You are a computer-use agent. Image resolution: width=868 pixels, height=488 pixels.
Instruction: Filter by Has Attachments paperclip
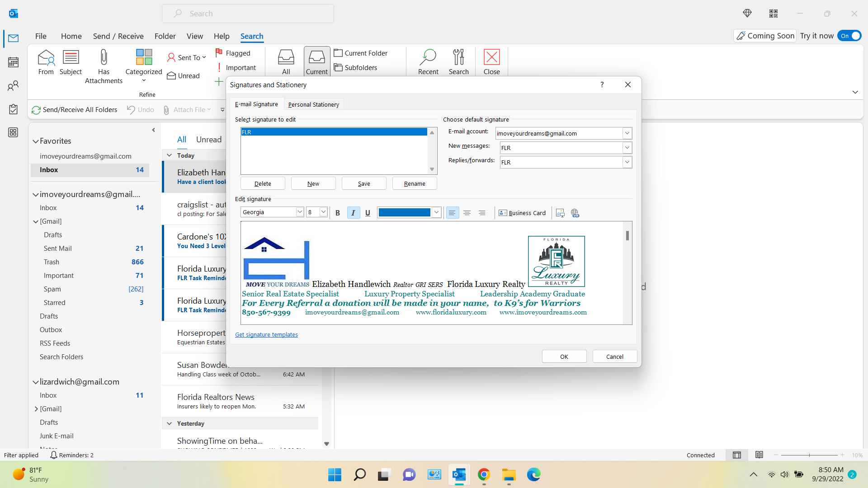[x=104, y=66]
